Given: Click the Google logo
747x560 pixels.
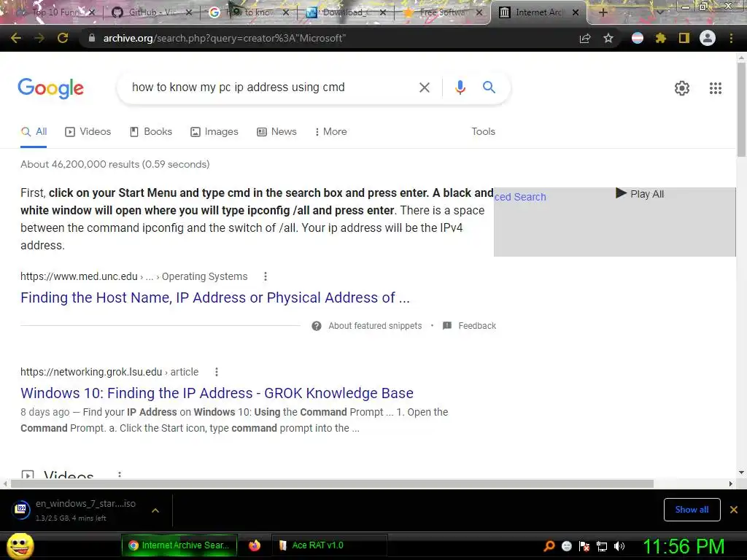Looking at the screenshot, I should coord(50,88).
